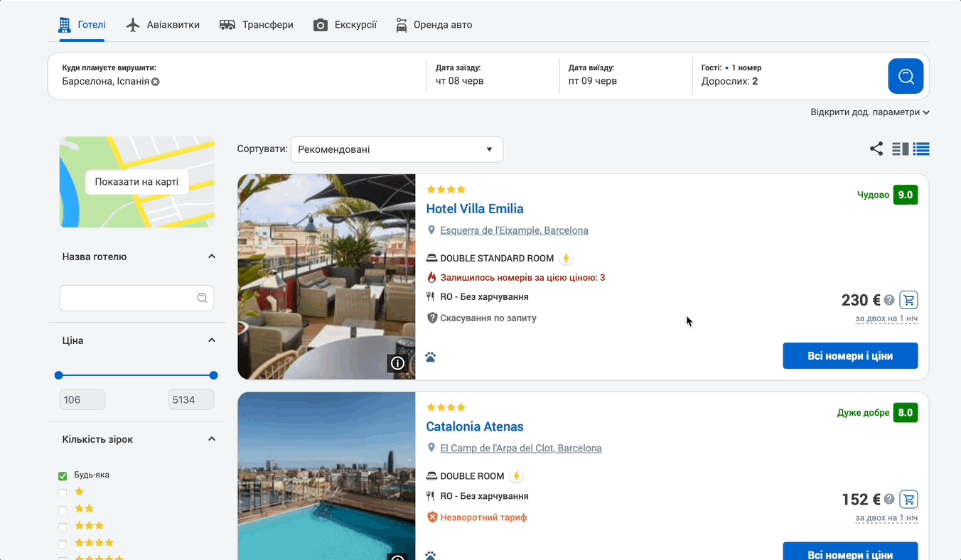
Task: Clear the Барселона destination with the x icon
Action: coord(156,82)
